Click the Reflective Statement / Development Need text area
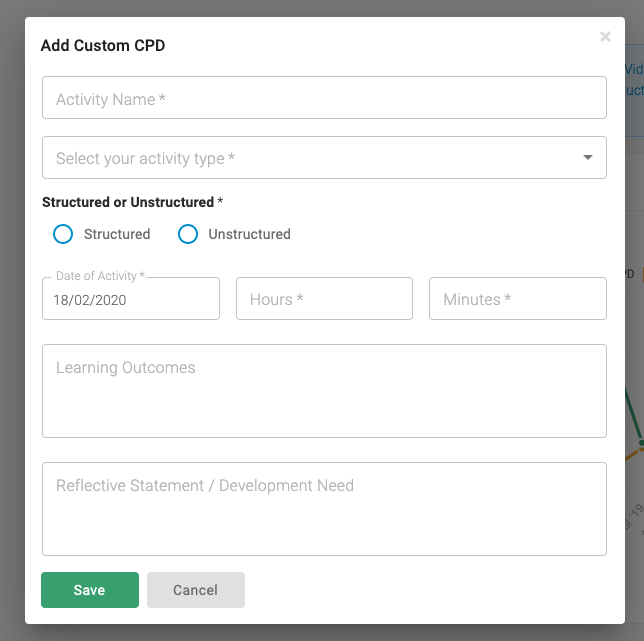Viewport: 644px width, 641px height. coord(324,509)
